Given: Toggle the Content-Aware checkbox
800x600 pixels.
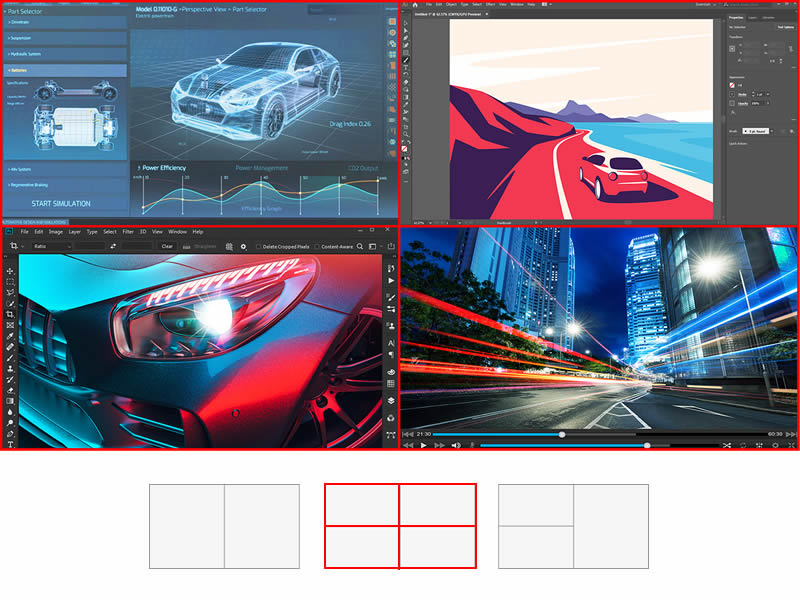Looking at the screenshot, I should tap(316, 246).
